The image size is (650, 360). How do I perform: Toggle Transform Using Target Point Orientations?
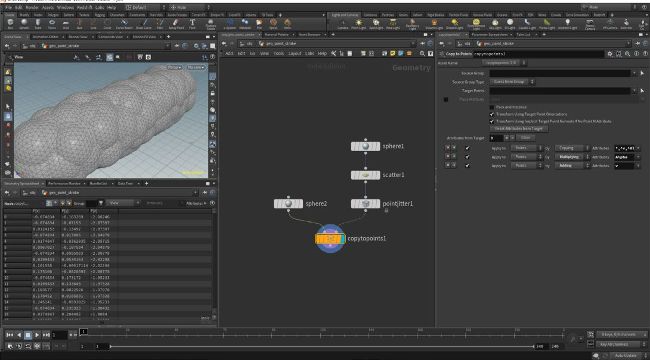click(492, 114)
